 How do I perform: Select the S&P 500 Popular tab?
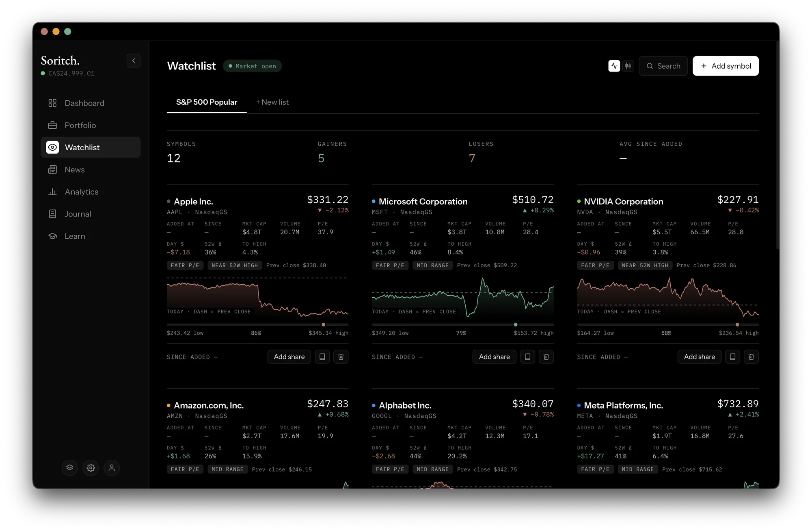tap(207, 102)
